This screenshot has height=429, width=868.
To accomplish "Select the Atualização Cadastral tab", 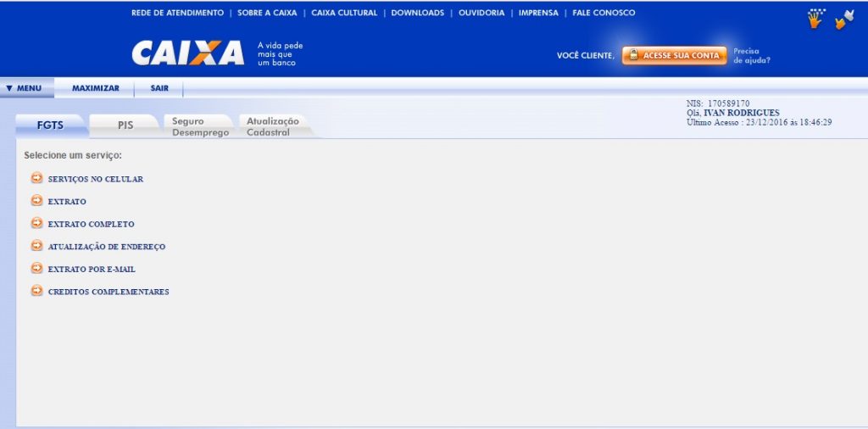I will [x=271, y=126].
